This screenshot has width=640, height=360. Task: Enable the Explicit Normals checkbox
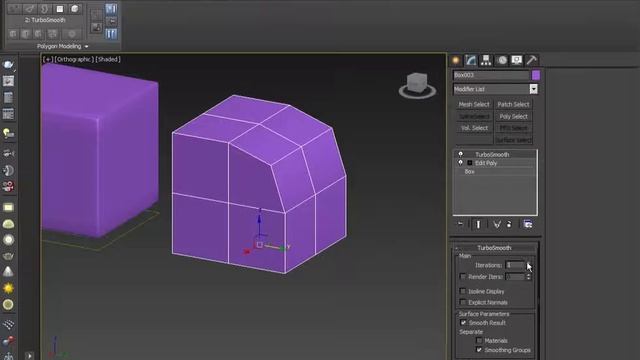(x=463, y=302)
